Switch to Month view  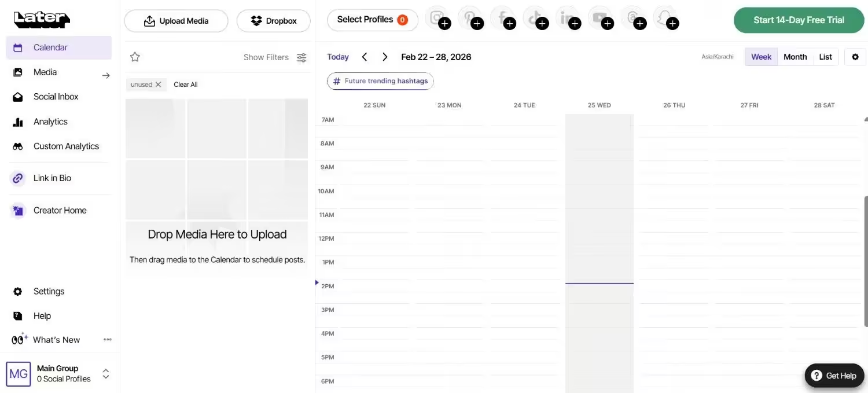795,57
